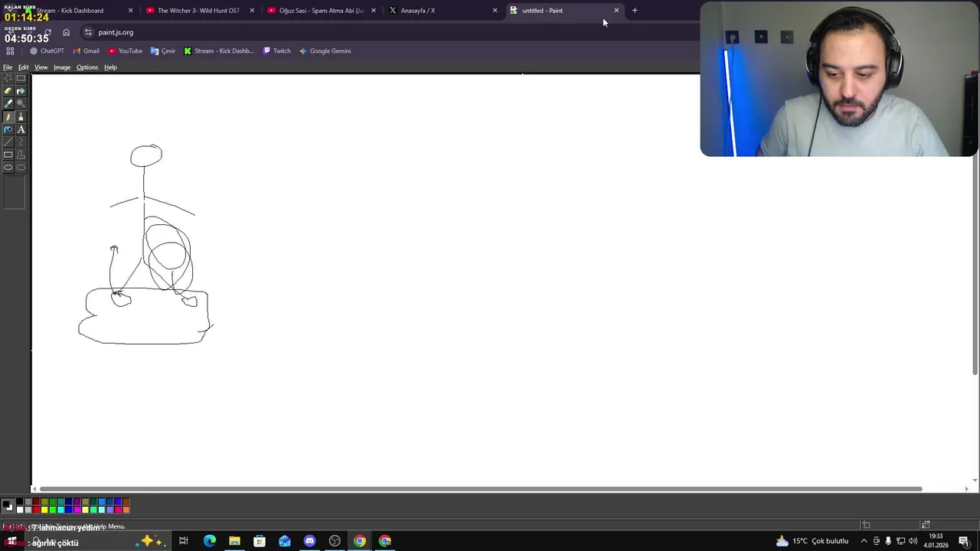Open the File menu
The width and height of the screenshot is (980, 551).
coord(8,67)
